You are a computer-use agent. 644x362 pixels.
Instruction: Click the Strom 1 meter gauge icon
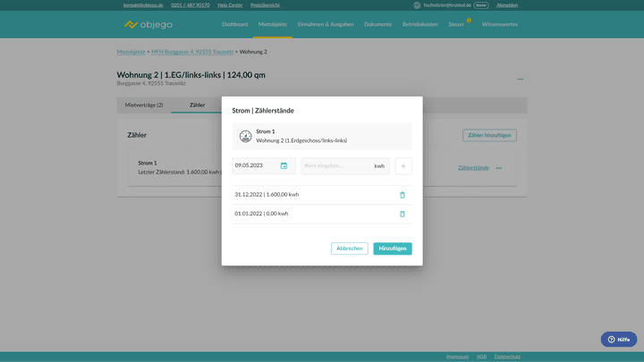tap(245, 136)
